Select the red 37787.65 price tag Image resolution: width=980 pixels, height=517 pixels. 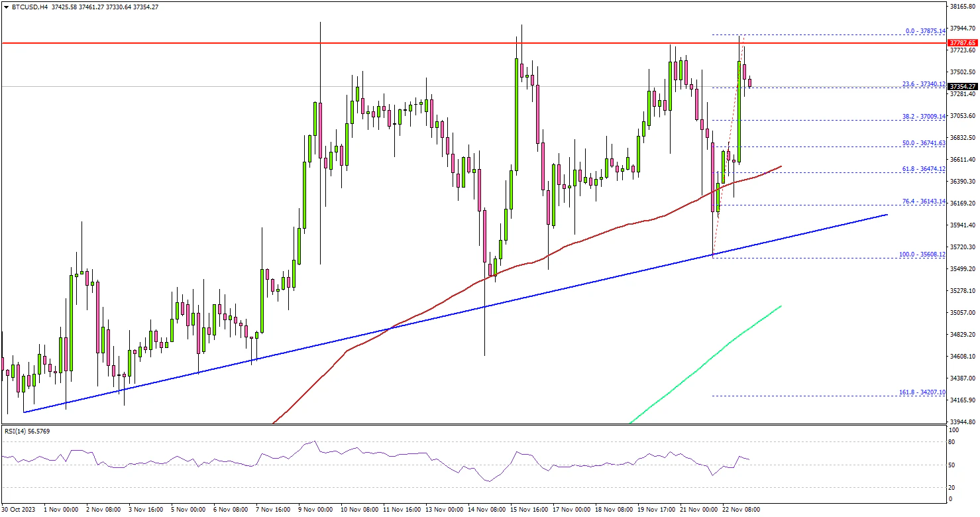point(961,44)
